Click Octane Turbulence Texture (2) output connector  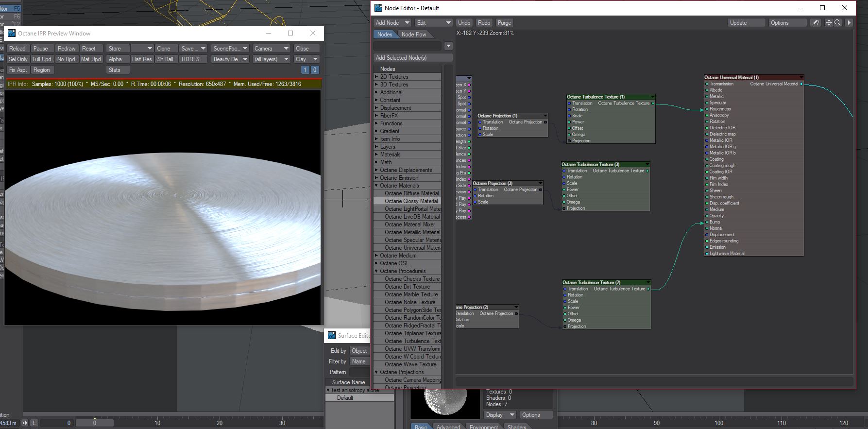[x=648, y=289]
